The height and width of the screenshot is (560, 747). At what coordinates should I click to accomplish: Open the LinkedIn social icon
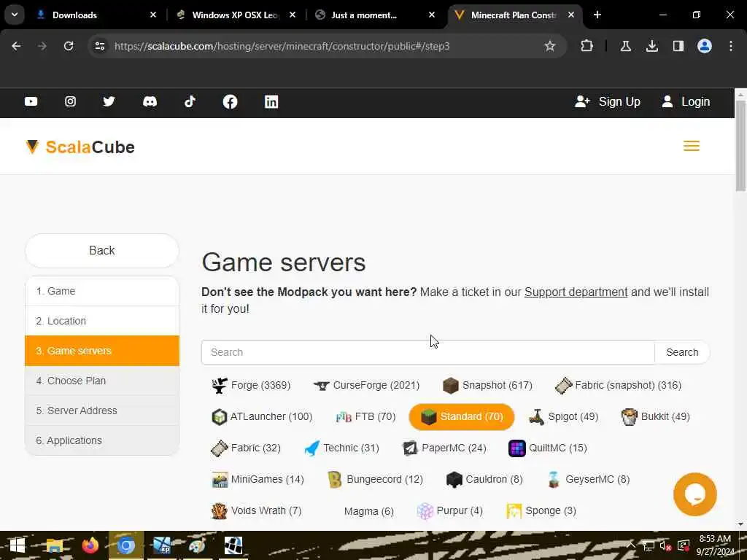point(271,101)
